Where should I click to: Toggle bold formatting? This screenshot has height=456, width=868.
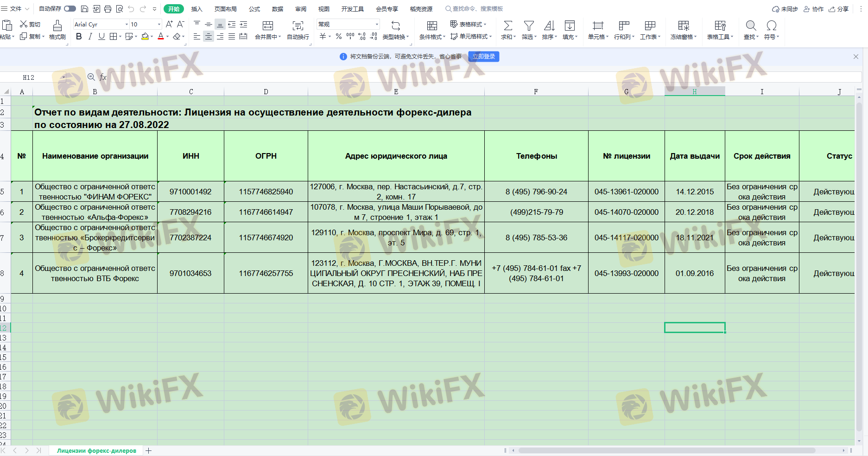click(79, 37)
